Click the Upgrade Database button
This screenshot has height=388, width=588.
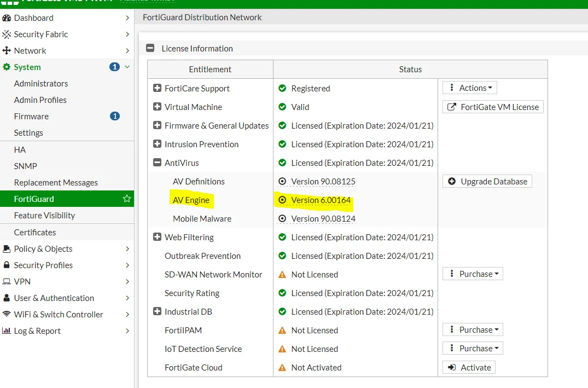pos(487,182)
